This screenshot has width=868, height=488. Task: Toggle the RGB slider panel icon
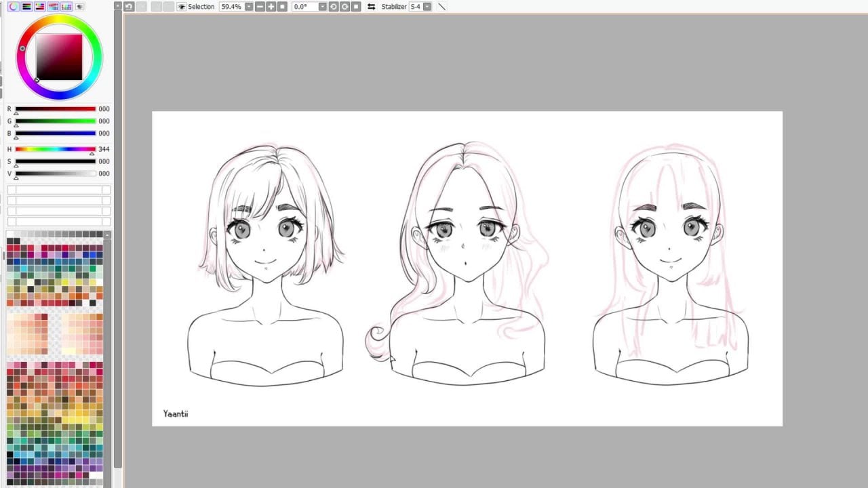tap(26, 6)
